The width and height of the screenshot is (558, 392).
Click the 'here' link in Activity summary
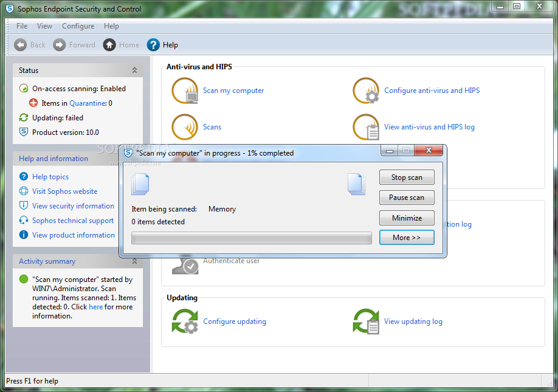[x=95, y=307]
